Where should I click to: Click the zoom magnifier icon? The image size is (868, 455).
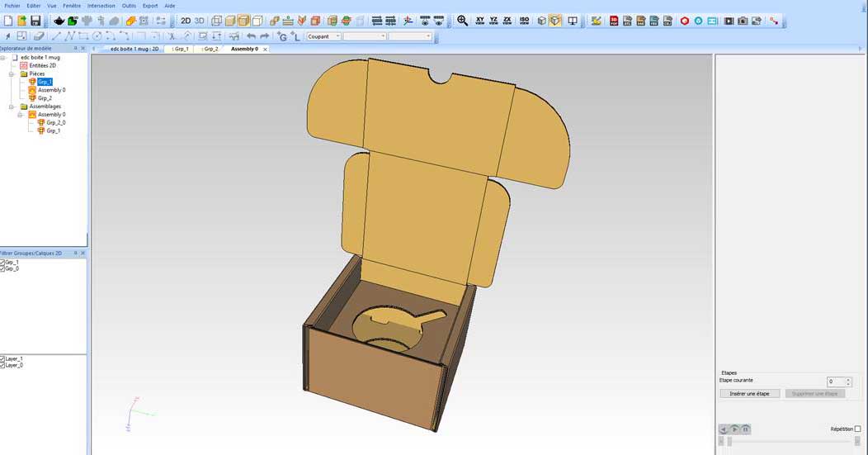(x=462, y=21)
